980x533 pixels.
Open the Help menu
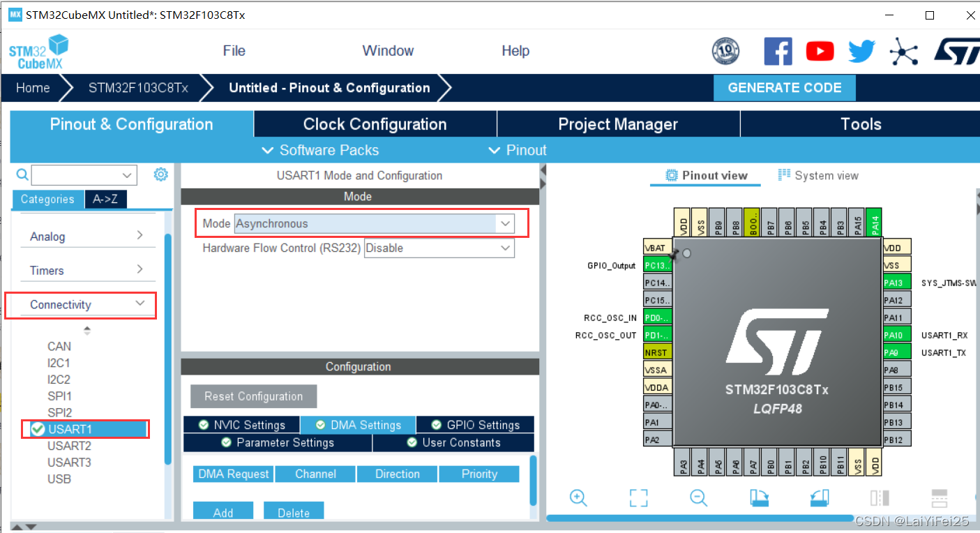[x=515, y=51]
